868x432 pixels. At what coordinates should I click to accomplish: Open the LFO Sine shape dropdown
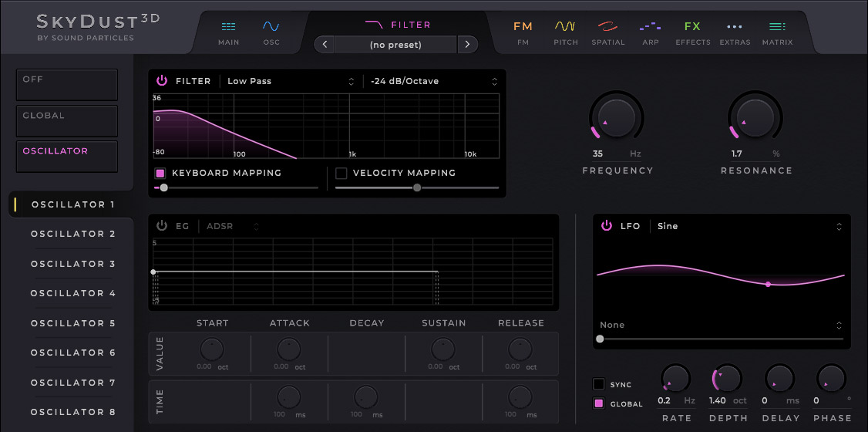coord(748,227)
